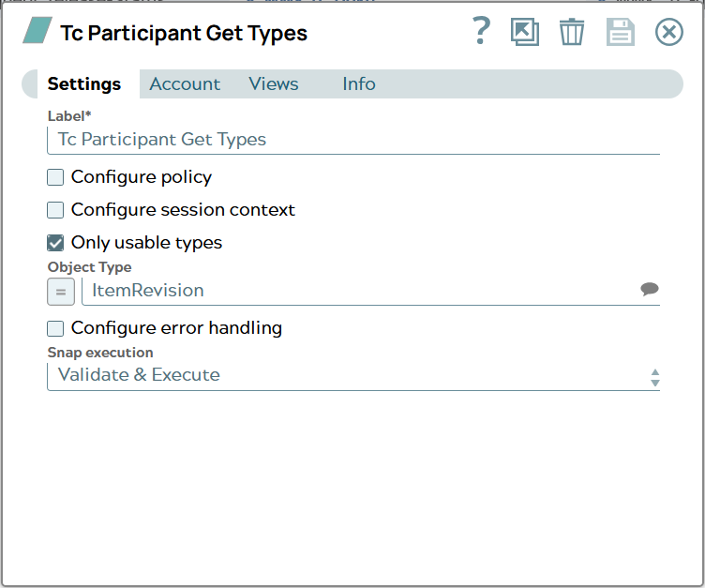Open the snap help question mark icon

[481, 31]
